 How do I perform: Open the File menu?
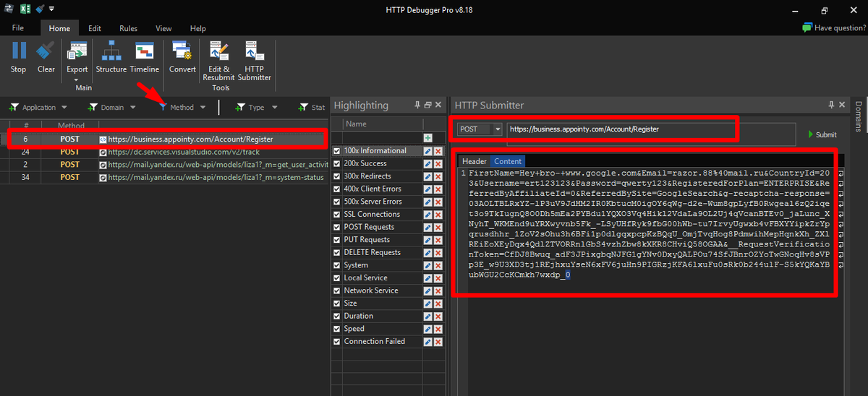tap(18, 28)
